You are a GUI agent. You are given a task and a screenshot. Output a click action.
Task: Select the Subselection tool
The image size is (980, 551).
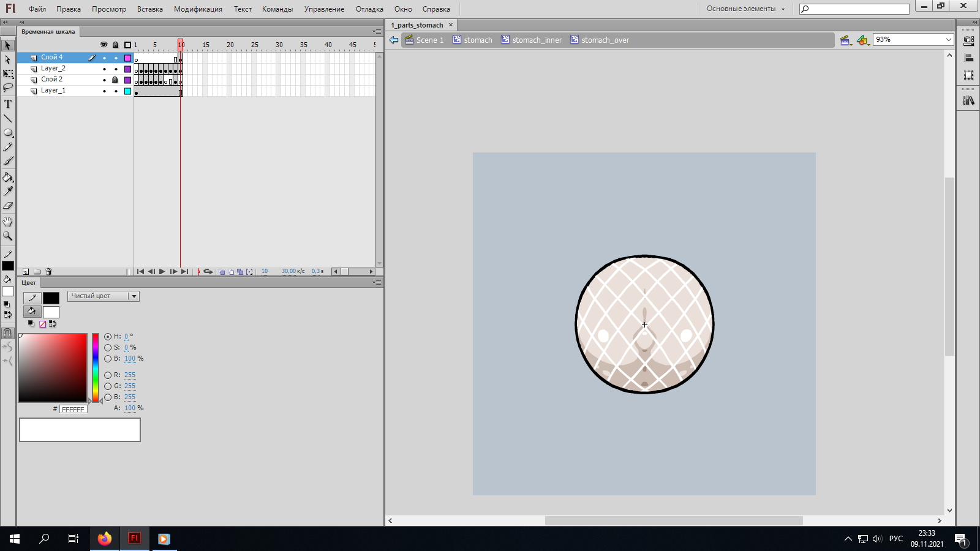click(8, 59)
